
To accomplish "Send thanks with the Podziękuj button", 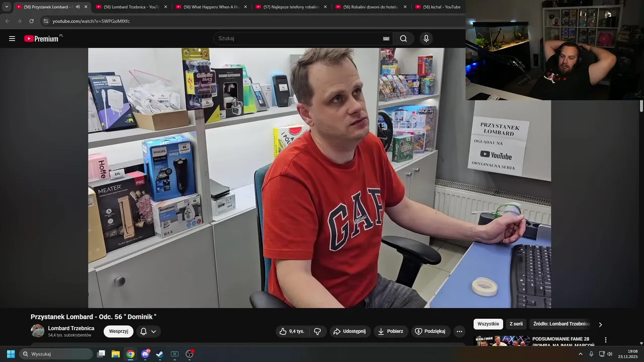I will 430,331.
